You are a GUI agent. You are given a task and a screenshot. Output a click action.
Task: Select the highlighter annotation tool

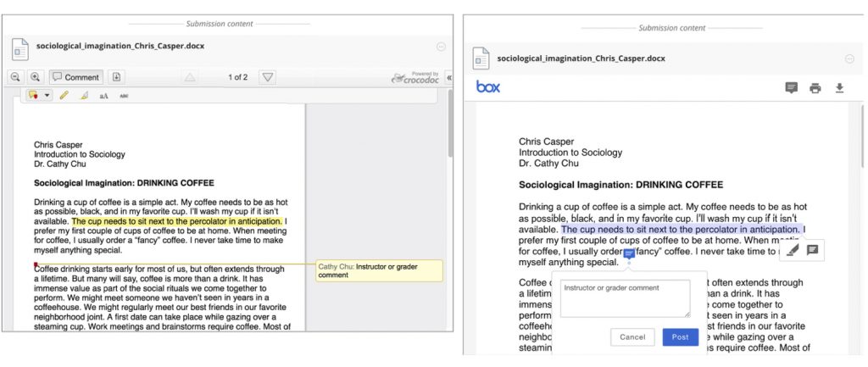coord(84,96)
